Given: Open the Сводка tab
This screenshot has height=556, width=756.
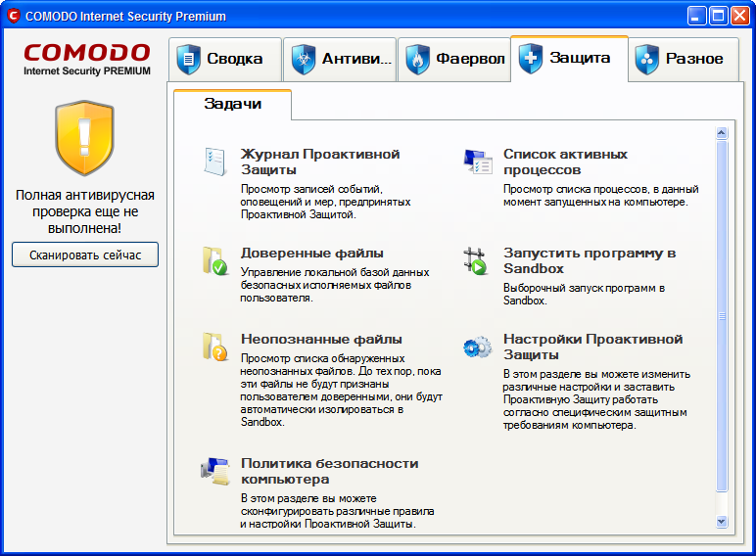Looking at the screenshot, I should point(225,60).
